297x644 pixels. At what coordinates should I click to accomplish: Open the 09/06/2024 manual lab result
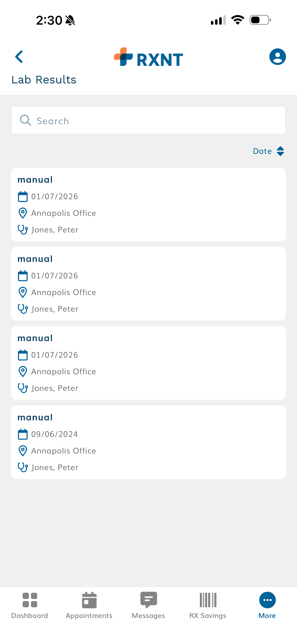click(x=148, y=442)
